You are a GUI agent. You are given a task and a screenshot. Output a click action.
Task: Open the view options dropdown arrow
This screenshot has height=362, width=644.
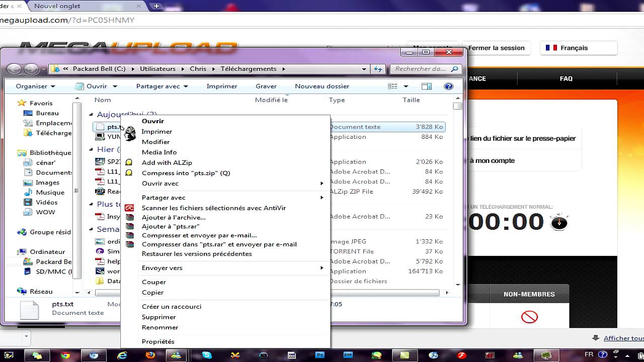[x=406, y=86]
